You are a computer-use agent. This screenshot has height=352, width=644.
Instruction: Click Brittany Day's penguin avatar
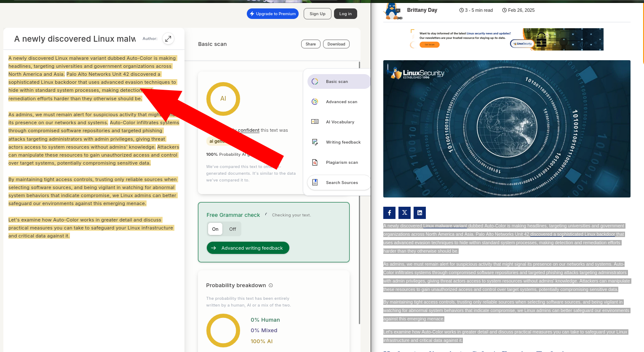click(393, 11)
